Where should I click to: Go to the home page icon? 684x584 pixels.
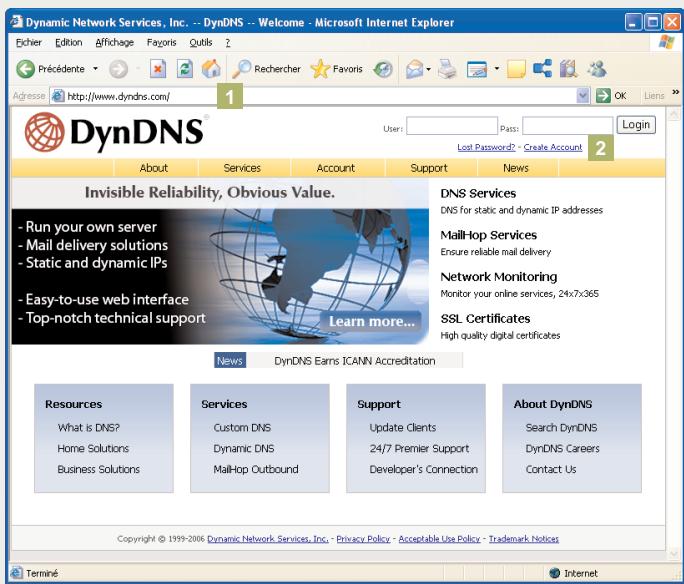pyautogui.click(x=211, y=69)
